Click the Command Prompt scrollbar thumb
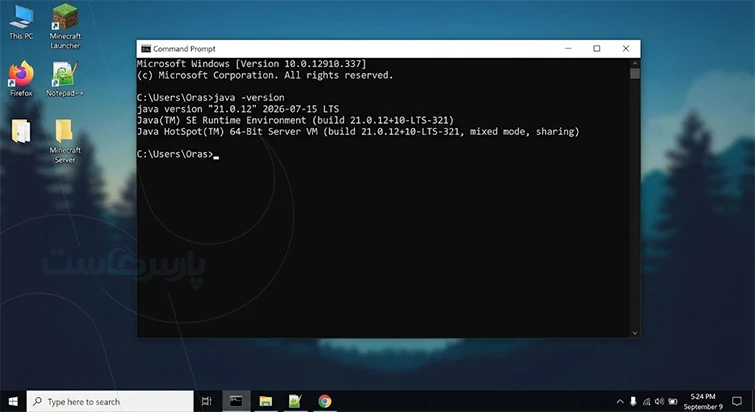This screenshot has height=412, width=755. click(x=635, y=74)
